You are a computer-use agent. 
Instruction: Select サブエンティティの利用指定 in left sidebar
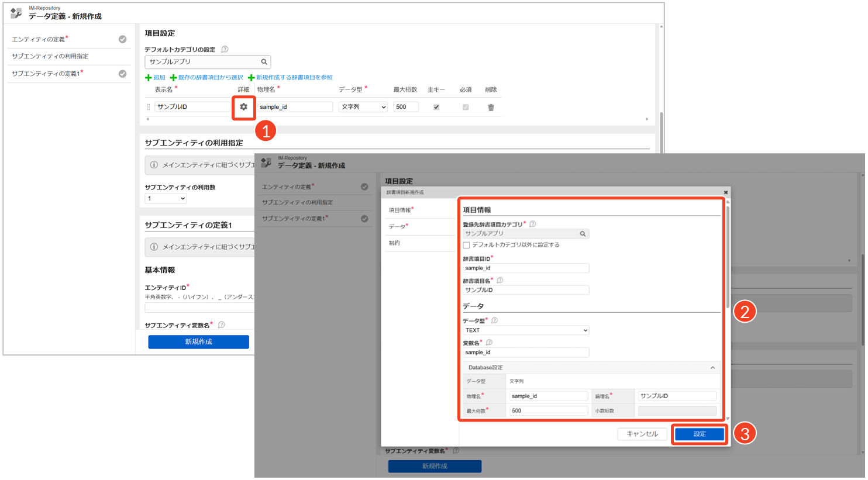[50, 56]
